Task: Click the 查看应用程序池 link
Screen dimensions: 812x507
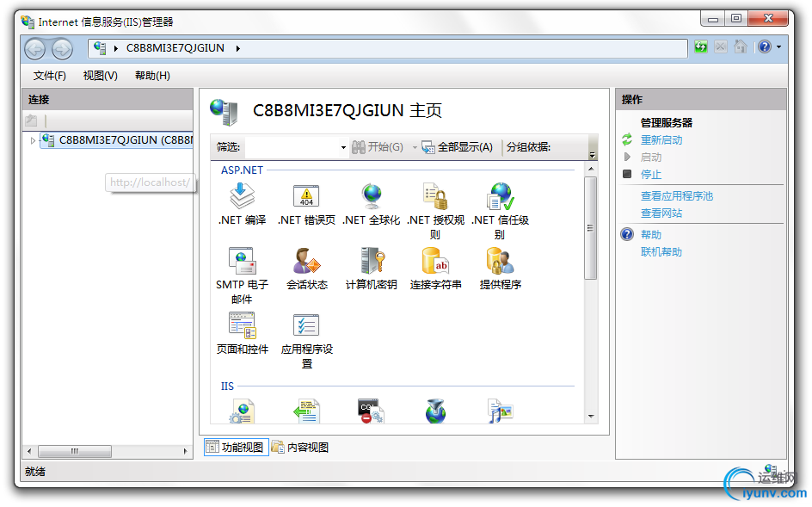Action: tap(677, 196)
